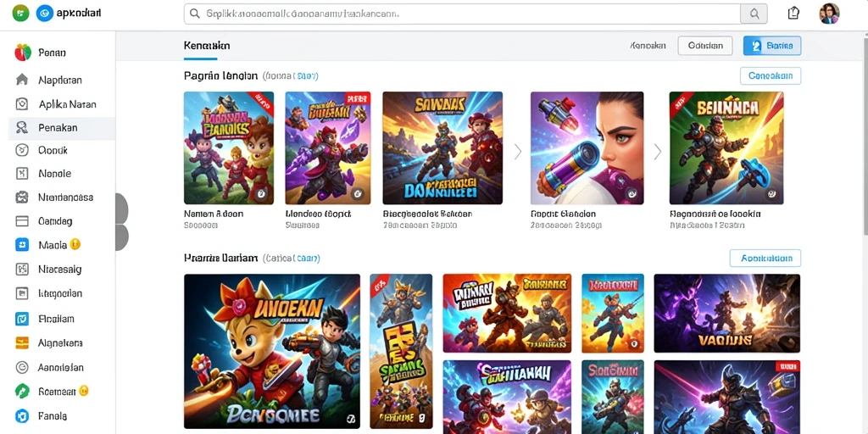Click the Nenole sidebar icon
Screen dimensions: 868x434
point(22,173)
